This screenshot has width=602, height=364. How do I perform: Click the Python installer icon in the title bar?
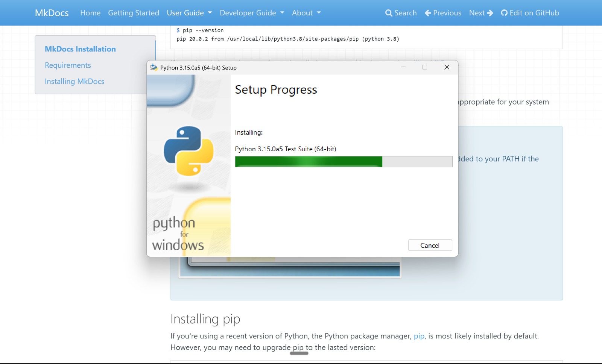click(x=154, y=67)
